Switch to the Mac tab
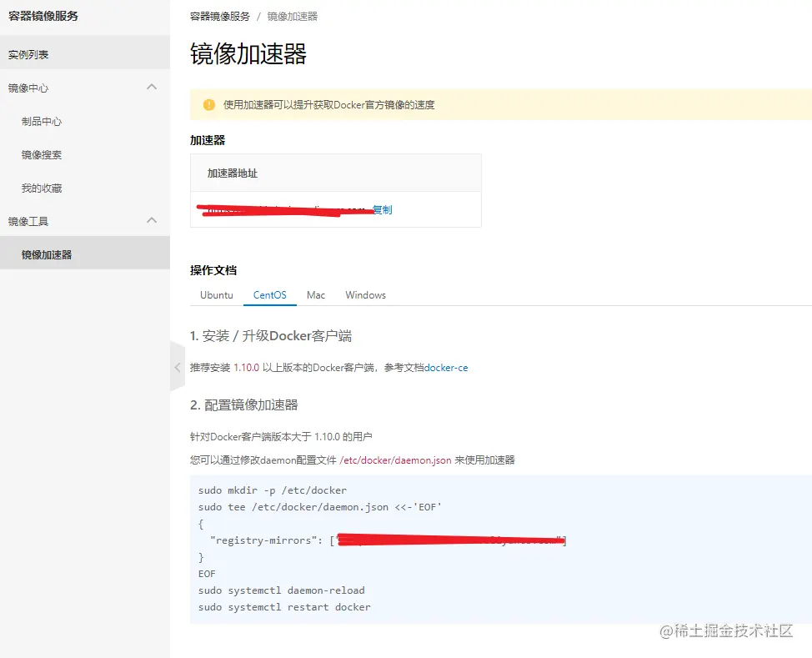The image size is (812, 658). [316, 294]
